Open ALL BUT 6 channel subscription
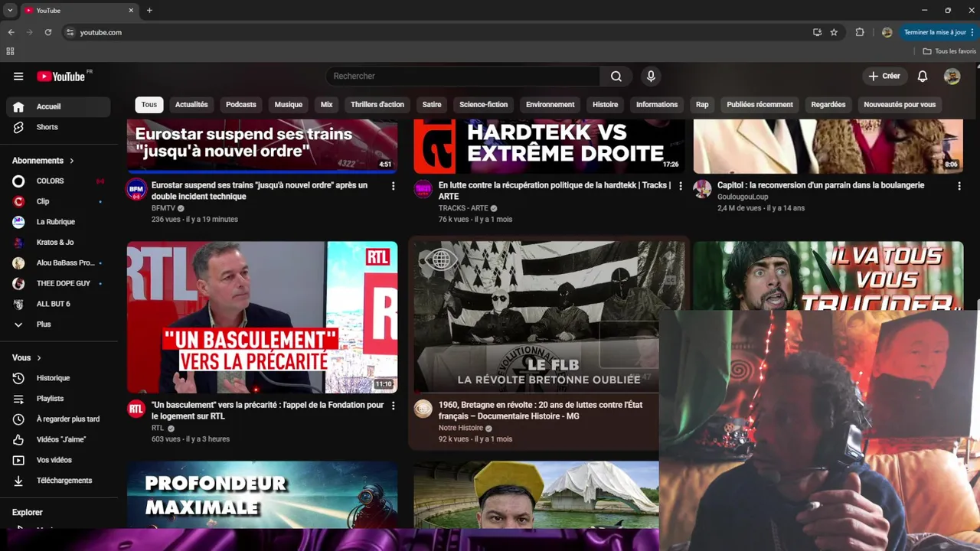Image resolution: width=980 pixels, height=551 pixels. [x=58, y=304]
